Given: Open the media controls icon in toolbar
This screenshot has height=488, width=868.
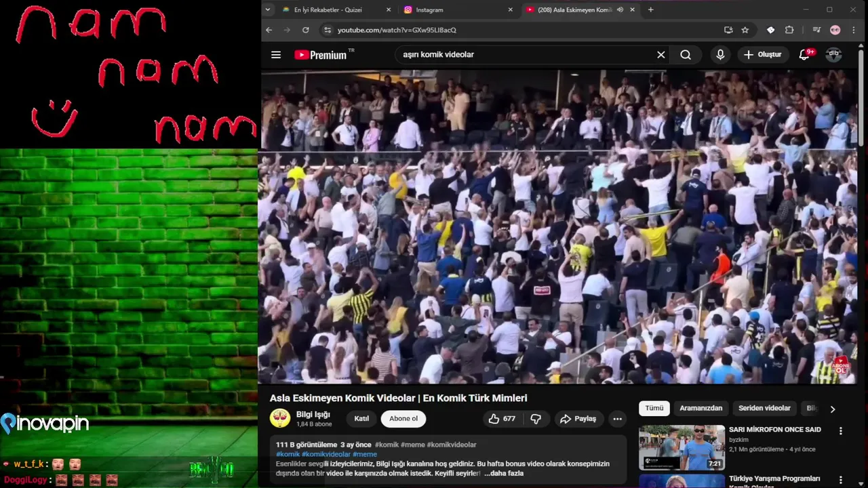Looking at the screenshot, I should point(817,30).
